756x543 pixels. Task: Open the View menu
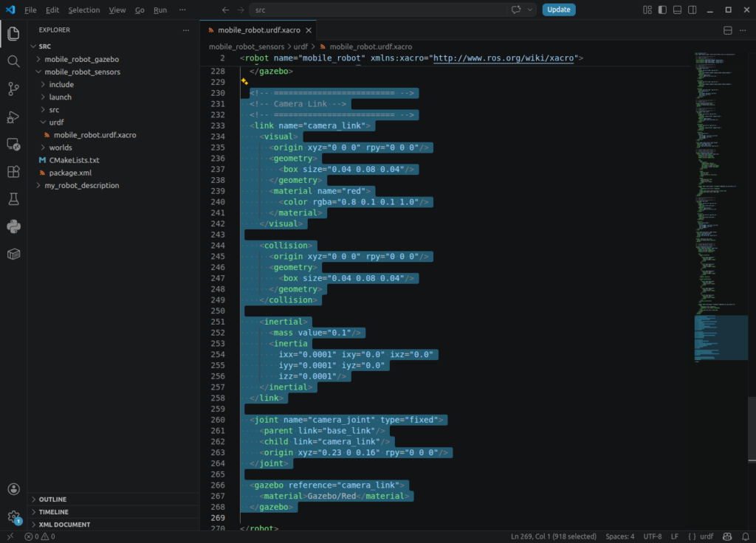117,10
